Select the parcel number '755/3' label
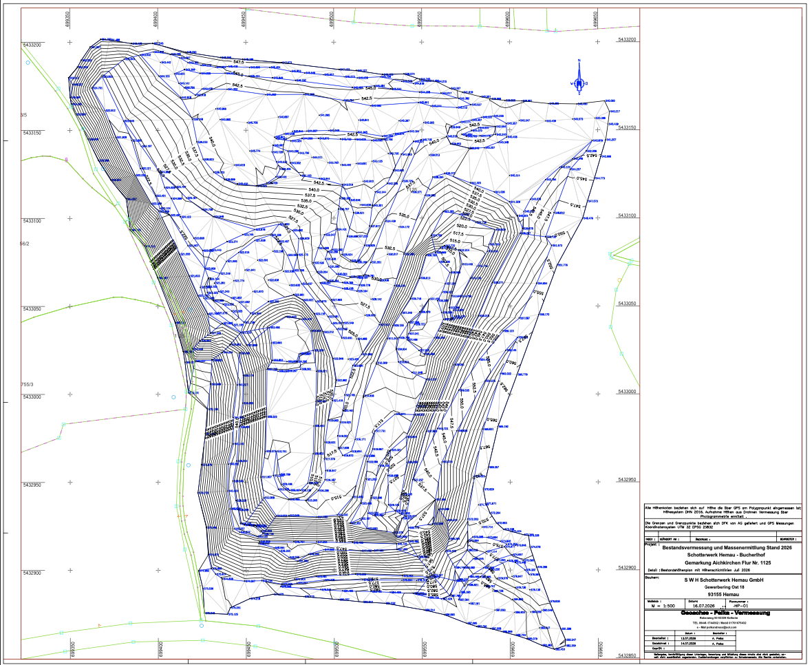This screenshot has height=665, width=812. click(x=27, y=385)
